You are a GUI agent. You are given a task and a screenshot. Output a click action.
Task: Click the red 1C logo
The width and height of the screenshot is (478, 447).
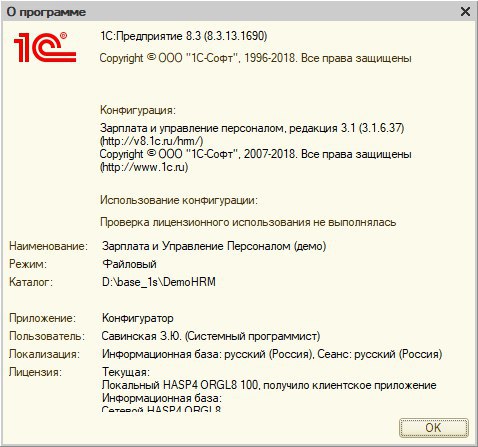pyautogui.click(x=45, y=47)
